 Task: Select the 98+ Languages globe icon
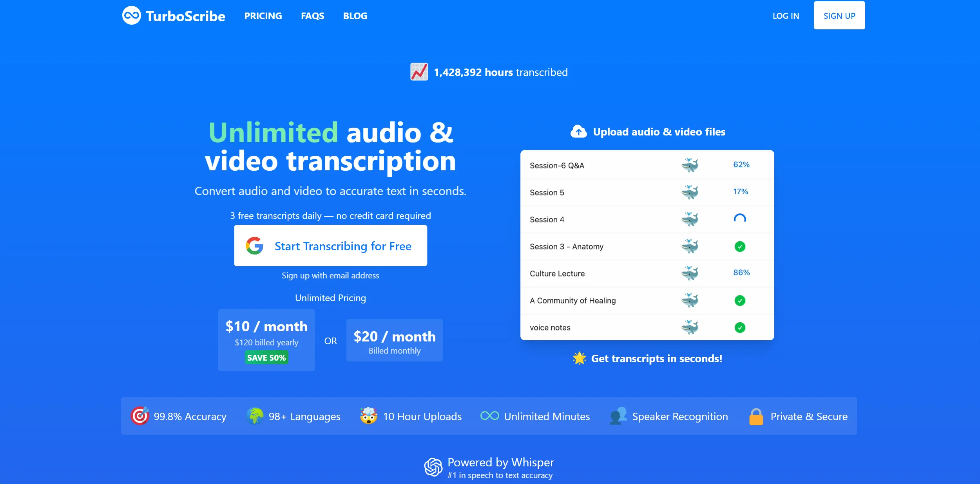pos(255,416)
